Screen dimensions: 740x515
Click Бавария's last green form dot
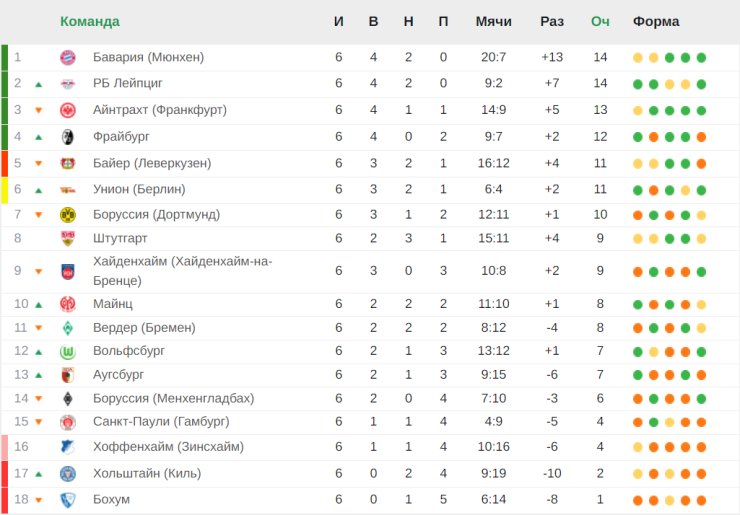pyautogui.click(x=701, y=58)
